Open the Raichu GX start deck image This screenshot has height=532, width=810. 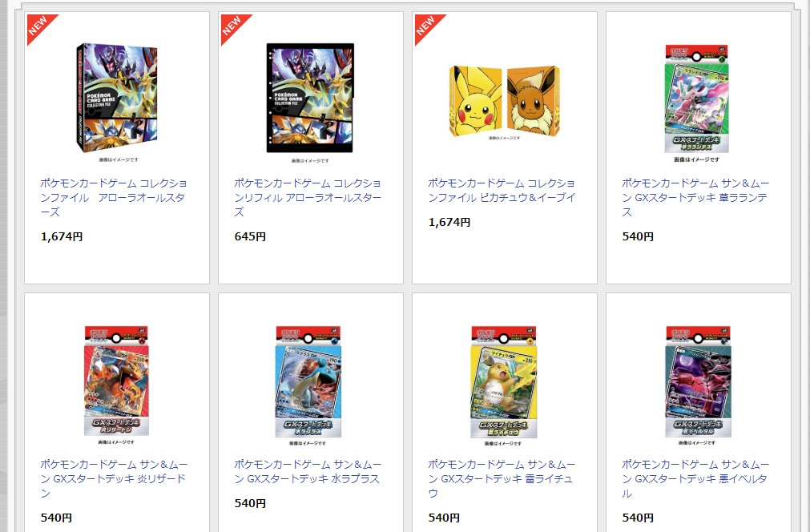pyautogui.click(x=504, y=381)
